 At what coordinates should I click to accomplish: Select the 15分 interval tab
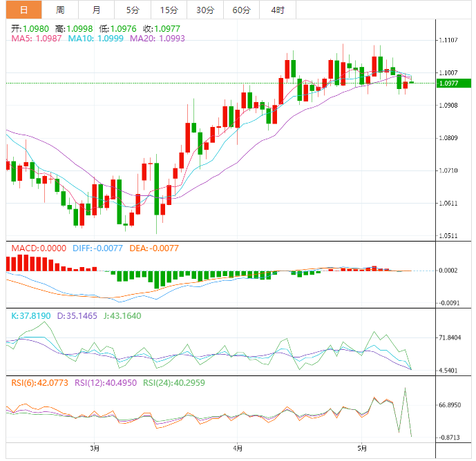coord(168,10)
